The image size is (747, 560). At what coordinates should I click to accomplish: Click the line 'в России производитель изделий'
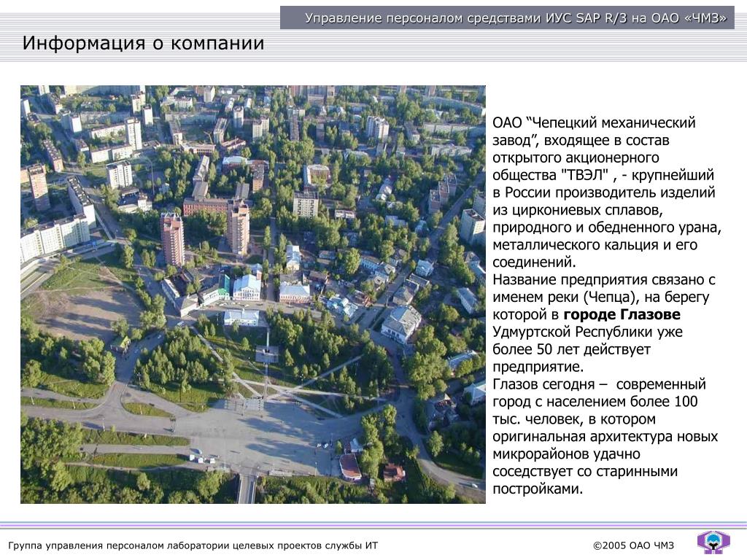pos(604,192)
